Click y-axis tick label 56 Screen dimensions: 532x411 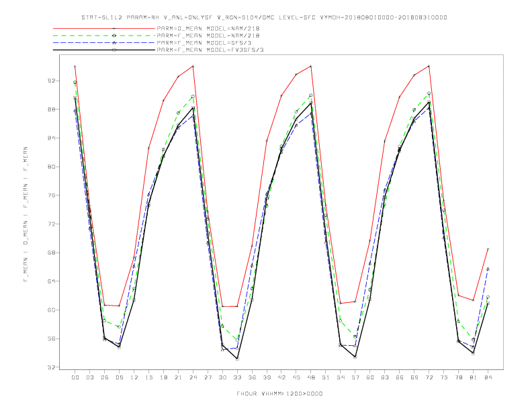coord(52,338)
